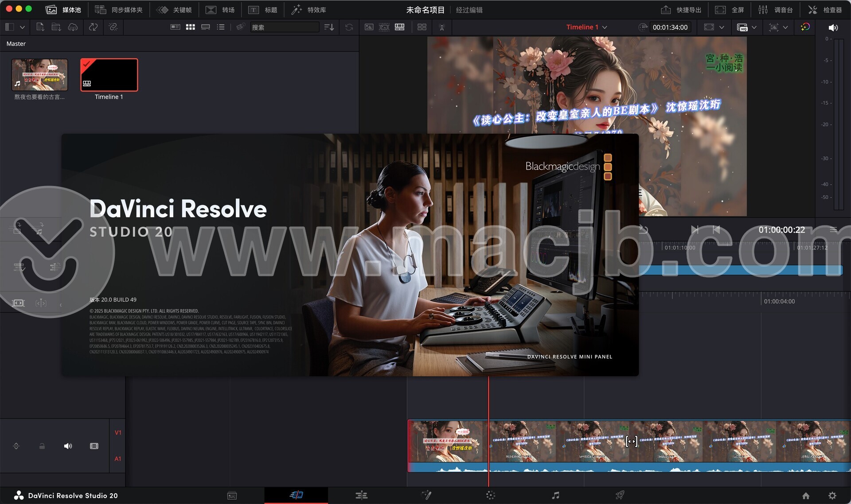The height and width of the screenshot is (504, 851).
Task: Toggle the bin list sidebar icon
Action: click(10, 27)
